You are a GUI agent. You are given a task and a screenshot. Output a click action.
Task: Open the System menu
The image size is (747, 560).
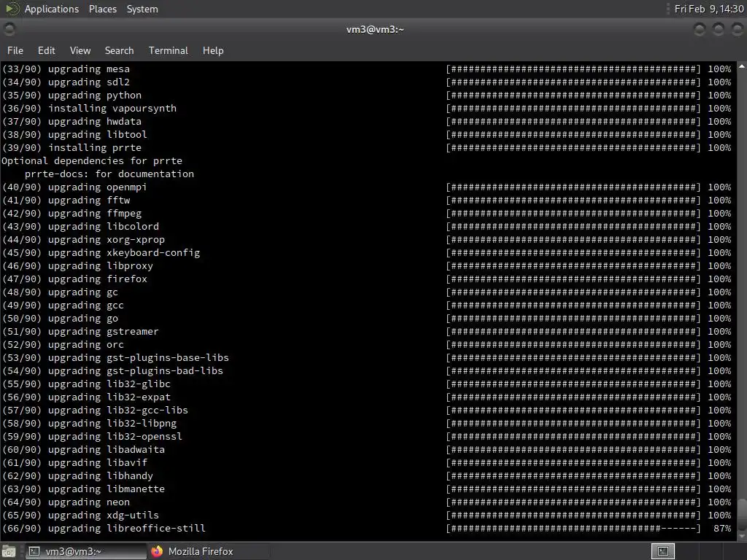(x=142, y=9)
